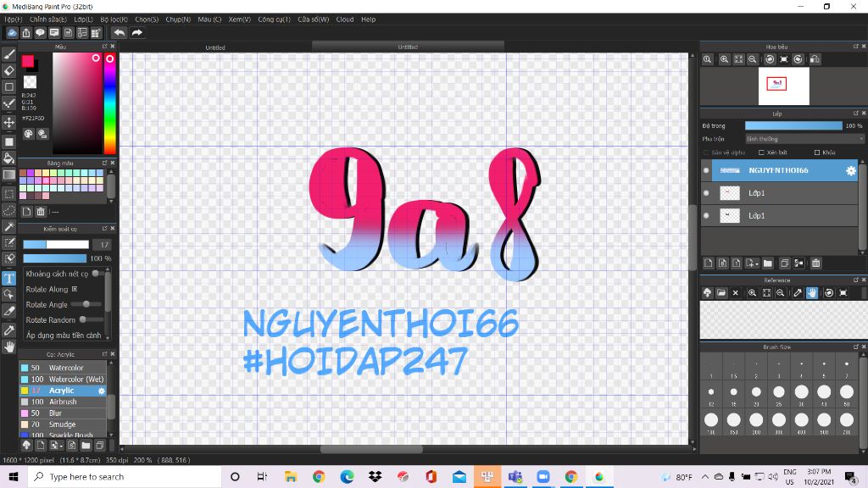This screenshot has width=868, height=488.
Task: Open the Windows taskbar search box
Action: [x=125, y=476]
